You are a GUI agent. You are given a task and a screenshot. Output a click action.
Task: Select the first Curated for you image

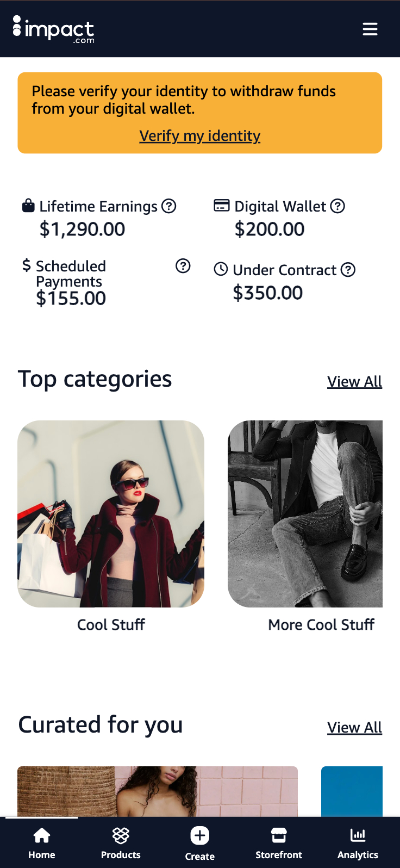158,791
